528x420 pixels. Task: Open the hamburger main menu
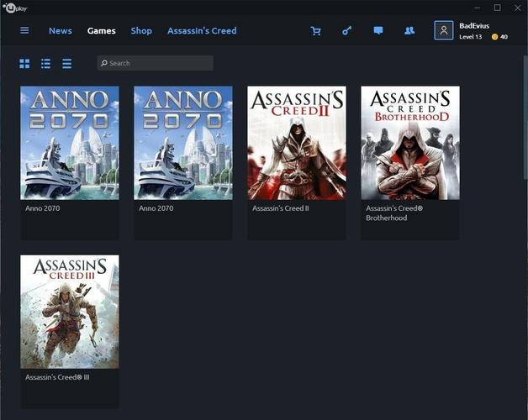(24, 30)
